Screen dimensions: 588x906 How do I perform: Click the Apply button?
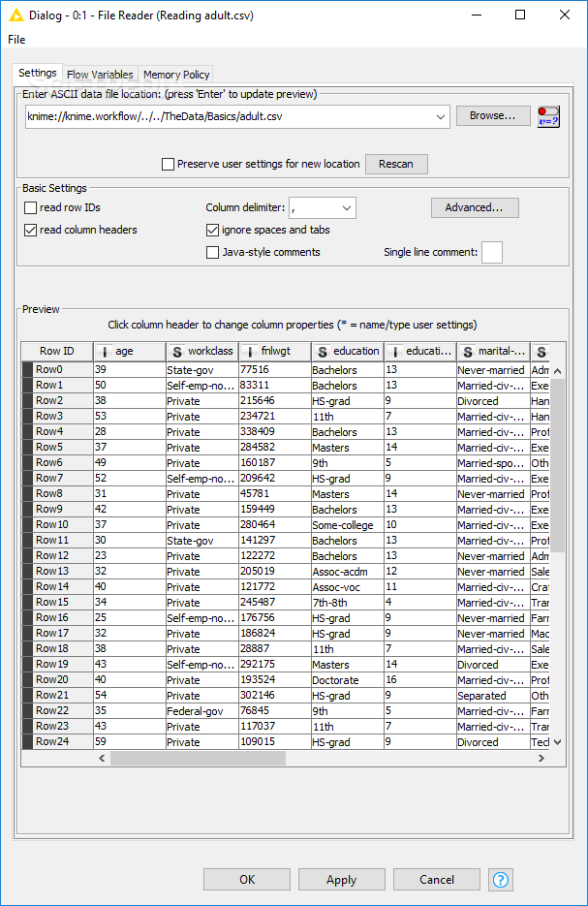(341, 880)
